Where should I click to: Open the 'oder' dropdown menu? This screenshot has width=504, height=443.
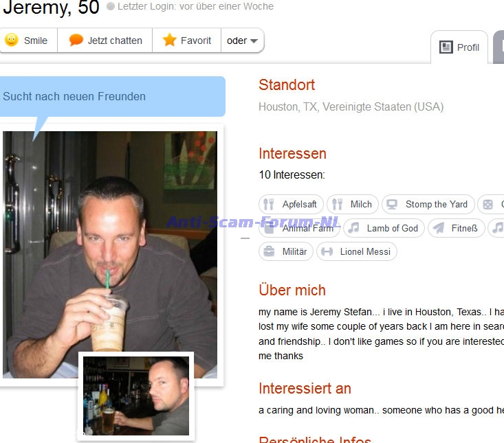242,41
